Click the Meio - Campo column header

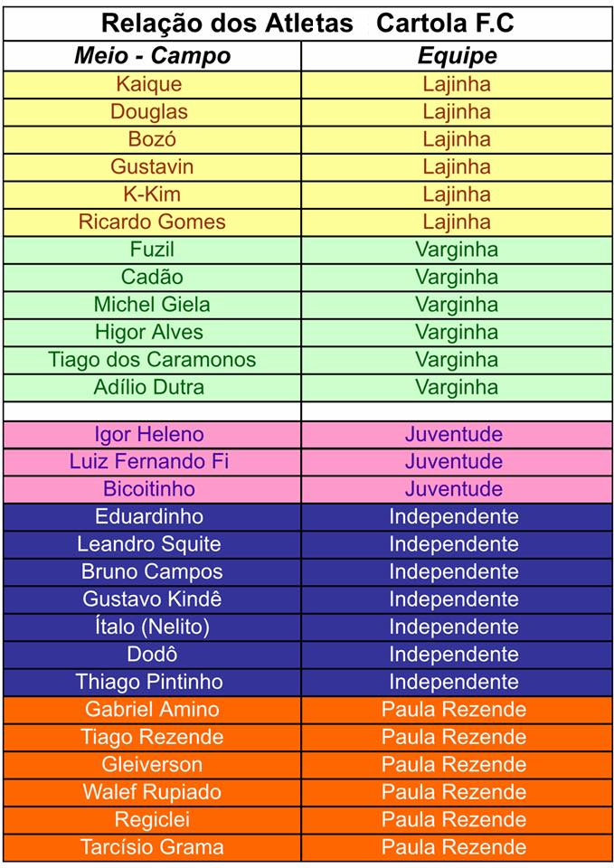point(152,56)
